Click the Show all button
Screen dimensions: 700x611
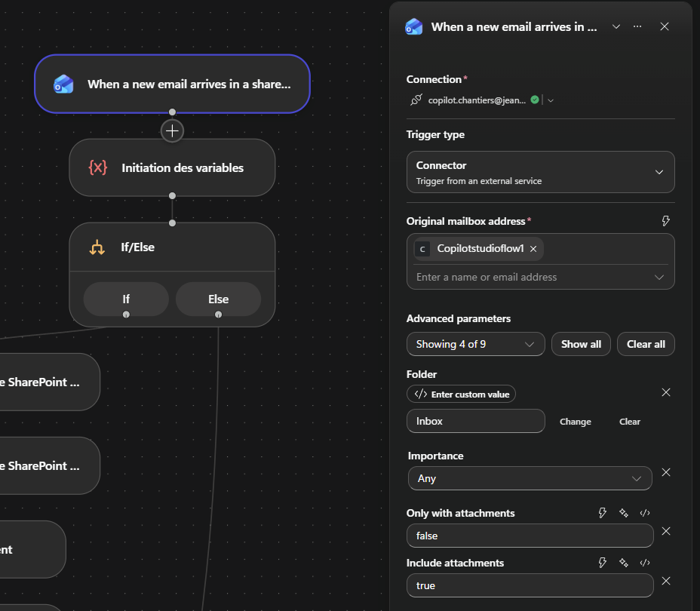click(581, 344)
